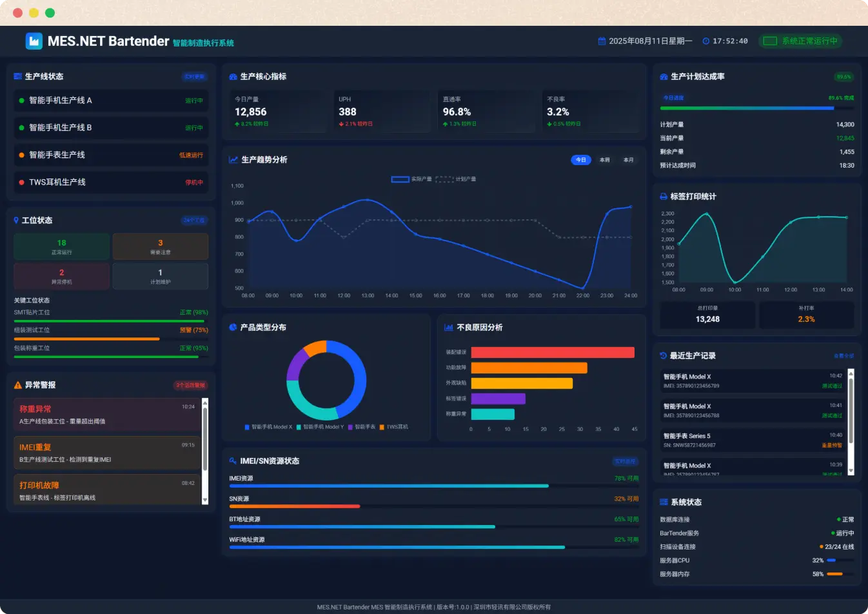Click the 产品类型分布 pie chart icon
This screenshot has width=868, height=614.
[233, 328]
